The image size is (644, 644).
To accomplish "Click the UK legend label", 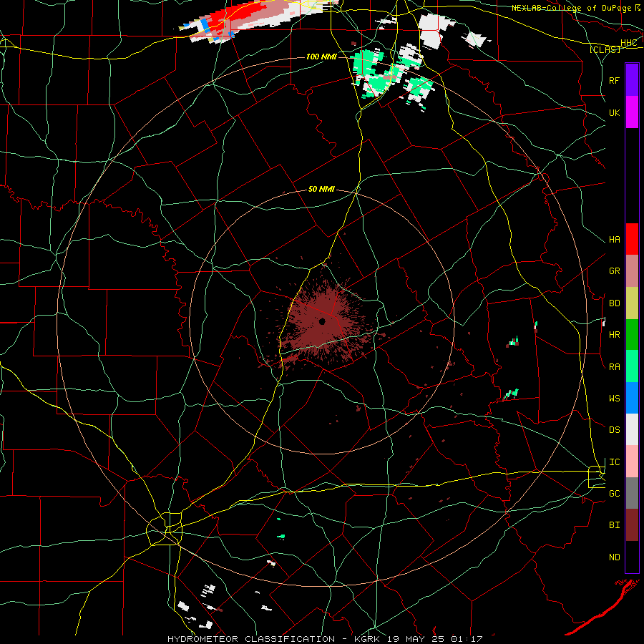I will point(615,112).
